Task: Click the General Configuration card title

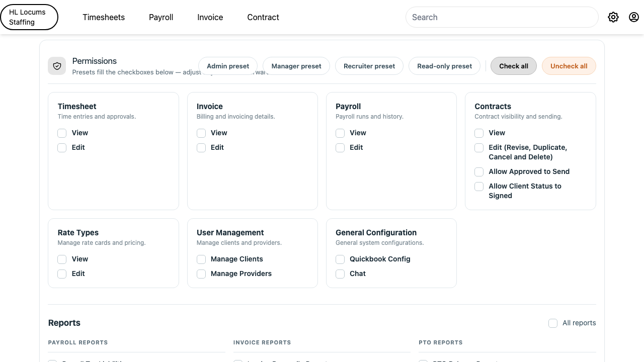Action: (x=376, y=233)
